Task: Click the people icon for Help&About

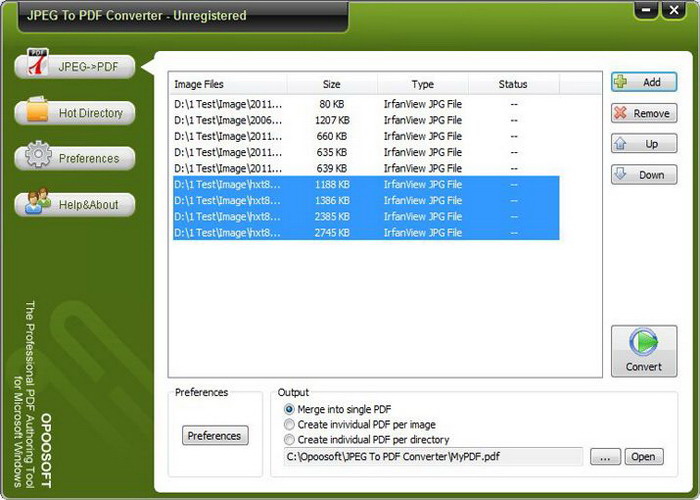Action: (38, 200)
